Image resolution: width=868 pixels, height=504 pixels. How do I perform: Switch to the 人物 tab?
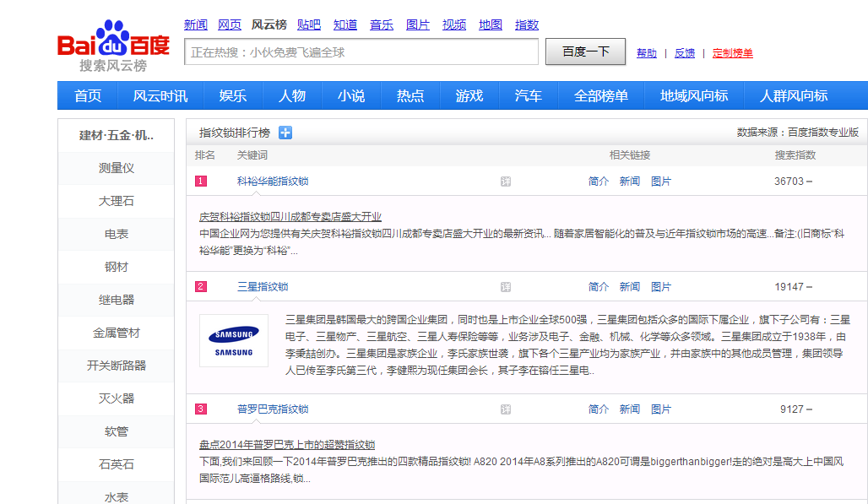pos(292,95)
